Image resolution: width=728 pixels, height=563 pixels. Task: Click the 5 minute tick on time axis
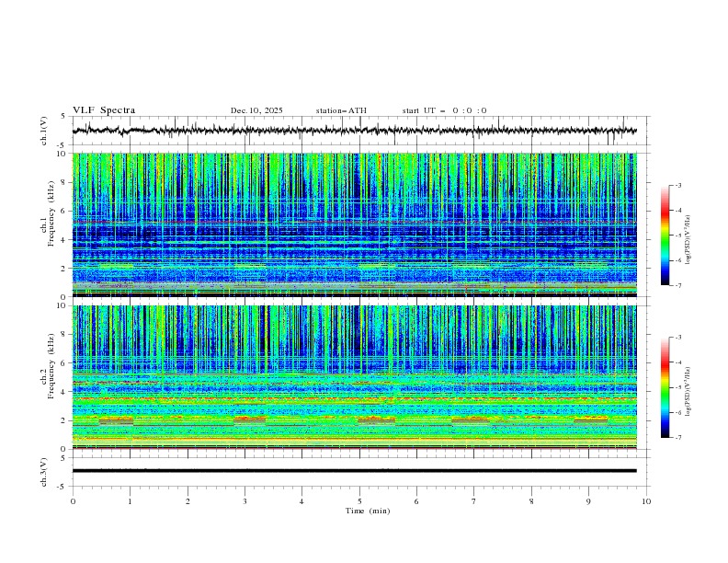click(359, 501)
